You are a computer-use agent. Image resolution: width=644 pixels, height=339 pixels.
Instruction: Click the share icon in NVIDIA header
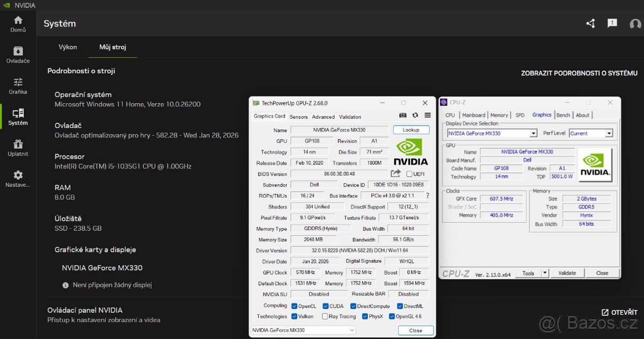click(x=591, y=23)
